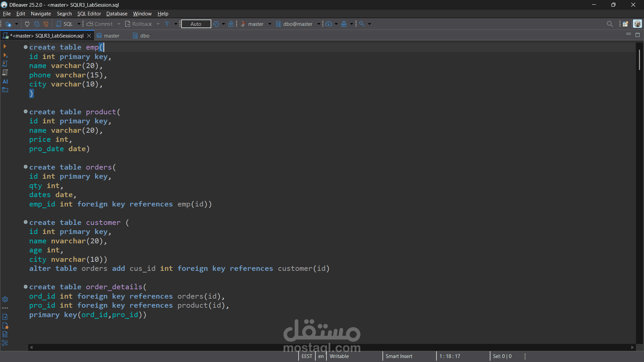Click the variables panel sidebar icon
Viewport: 644px width, 362px height.
(x=5, y=334)
